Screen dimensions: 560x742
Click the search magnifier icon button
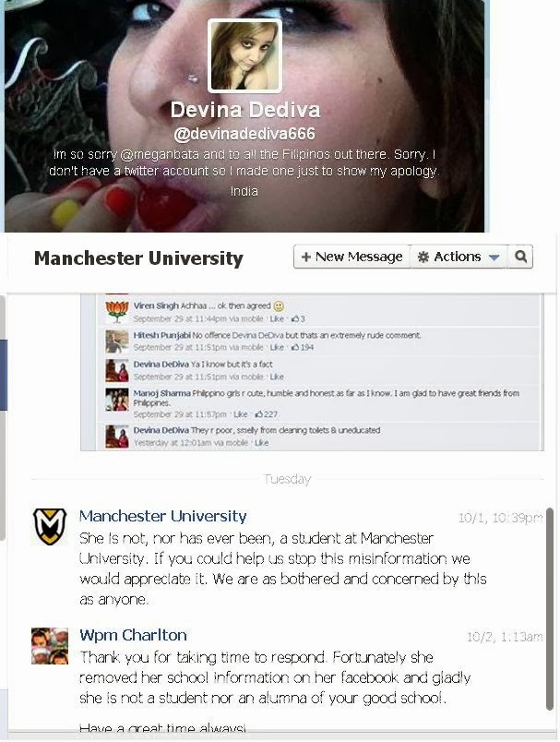click(x=520, y=257)
